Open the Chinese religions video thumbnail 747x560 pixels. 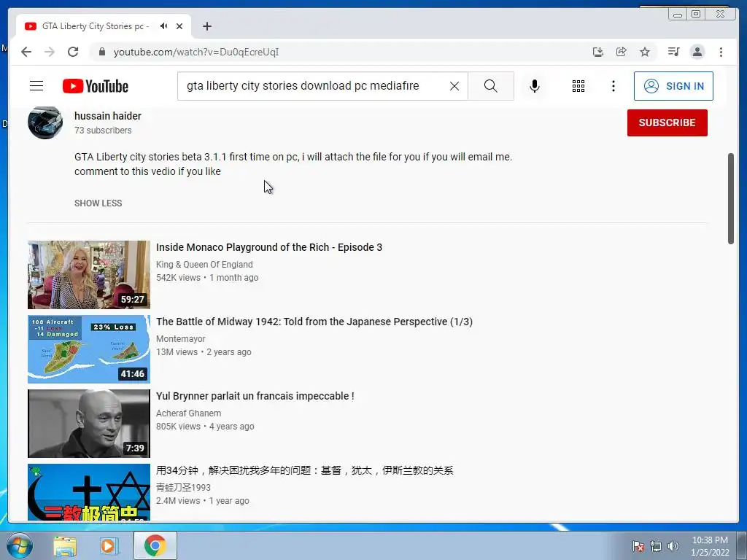tap(88, 492)
